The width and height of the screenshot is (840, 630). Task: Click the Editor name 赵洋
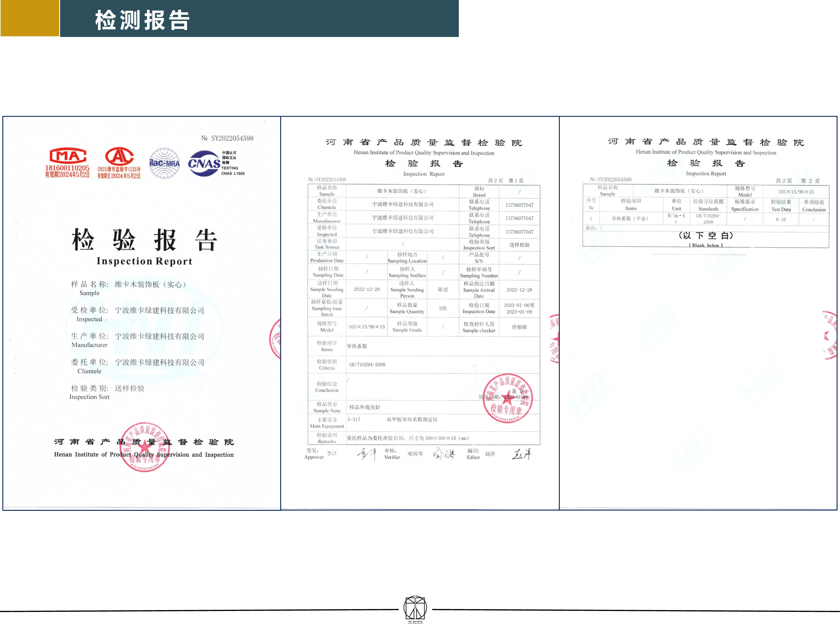[490, 454]
